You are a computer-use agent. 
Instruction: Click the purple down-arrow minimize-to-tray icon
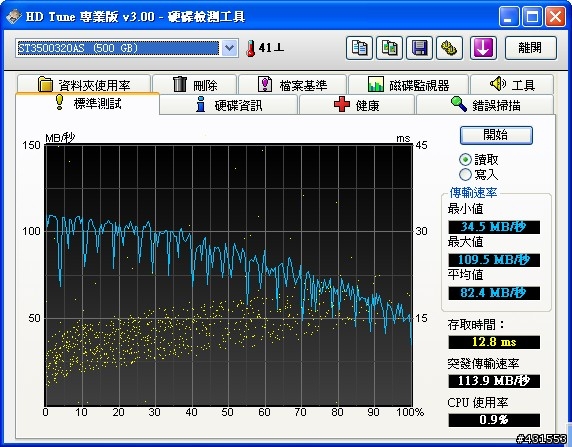[x=483, y=48]
